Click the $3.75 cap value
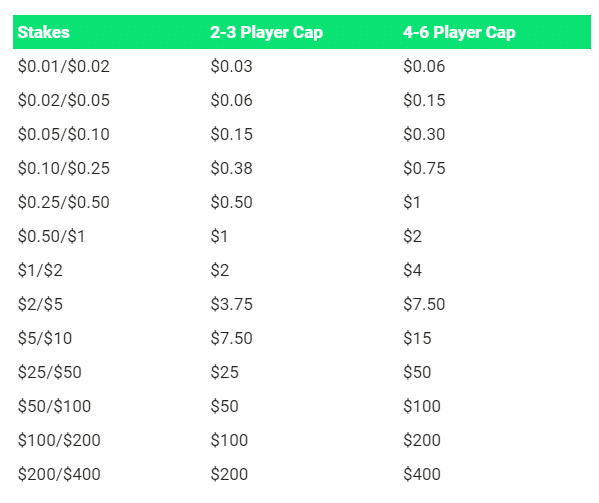This screenshot has height=503, width=599. (x=232, y=304)
